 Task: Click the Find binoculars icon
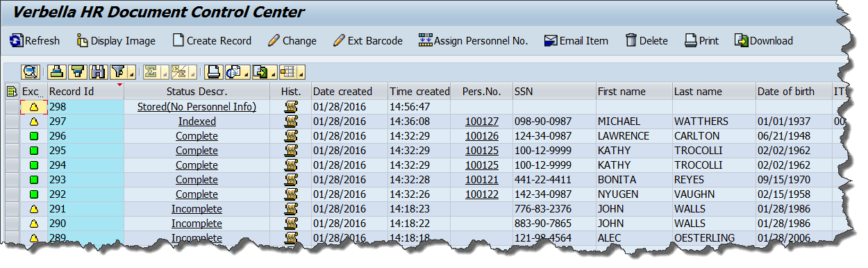click(x=98, y=72)
